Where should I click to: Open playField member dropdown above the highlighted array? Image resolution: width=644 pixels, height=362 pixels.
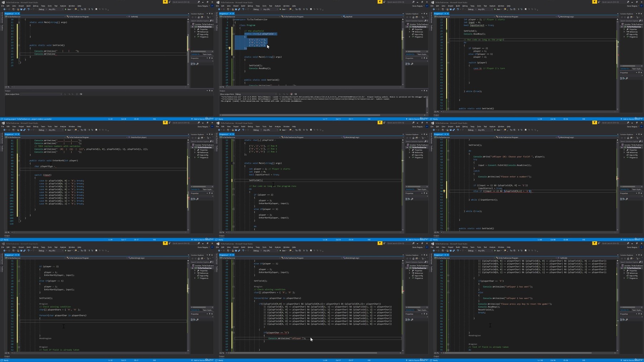pos(373,16)
